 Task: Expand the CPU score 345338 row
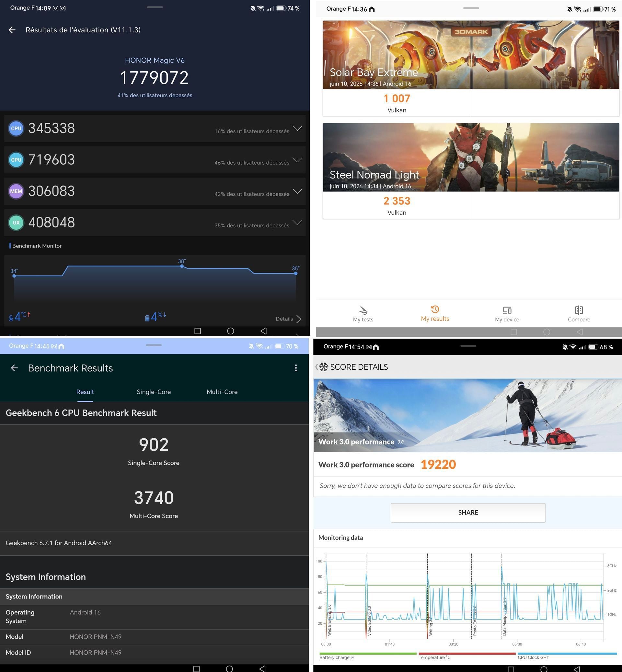coord(155,128)
